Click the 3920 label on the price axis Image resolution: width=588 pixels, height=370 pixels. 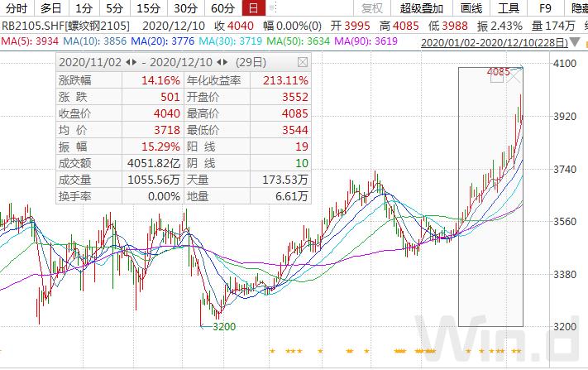pos(565,117)
